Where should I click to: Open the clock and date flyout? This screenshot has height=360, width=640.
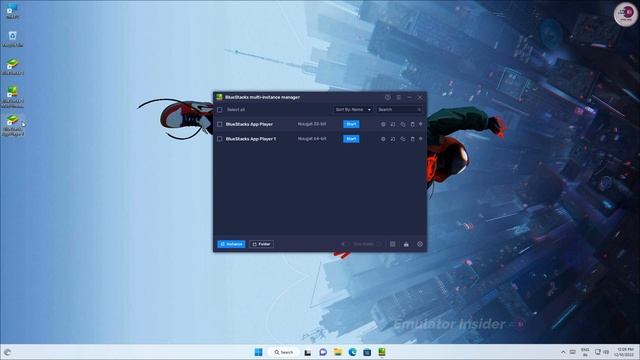(x=625, y=352)
